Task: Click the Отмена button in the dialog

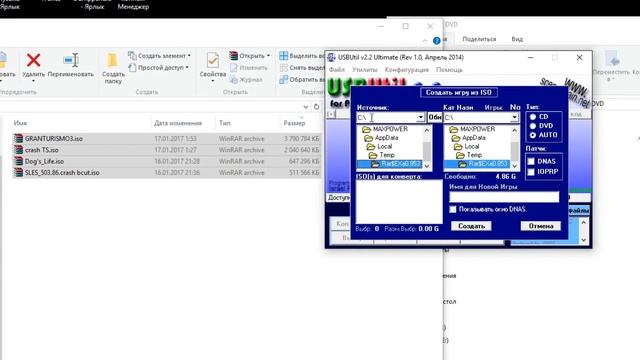Action: [x=541, y=226]
